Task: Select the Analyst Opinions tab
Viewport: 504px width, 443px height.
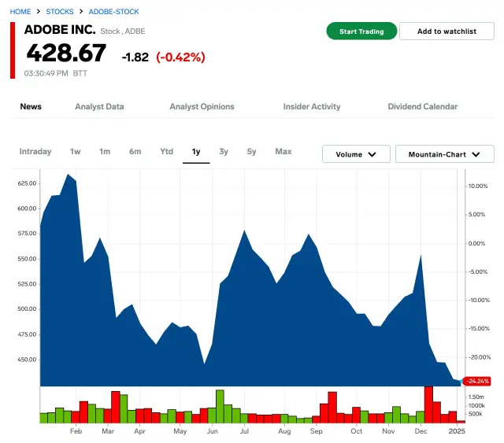Action: click(202, 107)
